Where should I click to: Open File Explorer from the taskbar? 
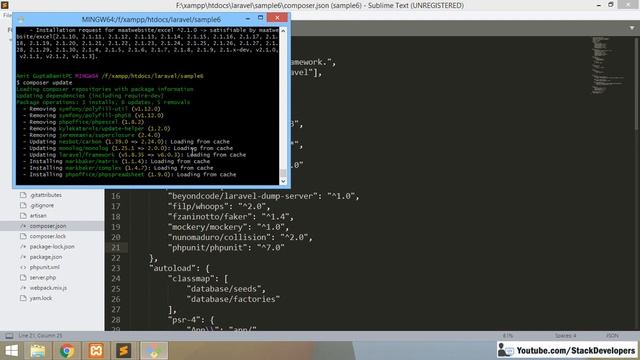point(38,351)
